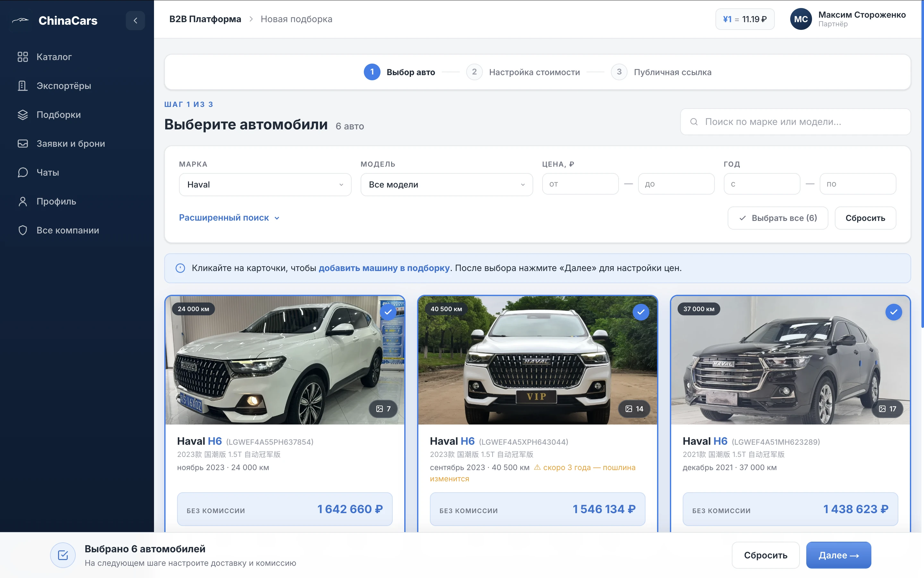Click the Новая подборка breadcrumb text
Screen dimensions: 924x578
point(296,19)
